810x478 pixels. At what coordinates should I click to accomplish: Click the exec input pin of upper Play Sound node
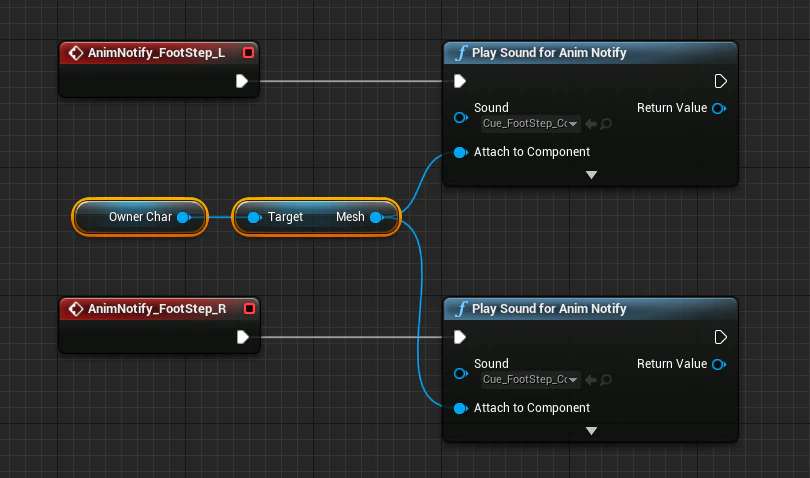click(460, 81)
